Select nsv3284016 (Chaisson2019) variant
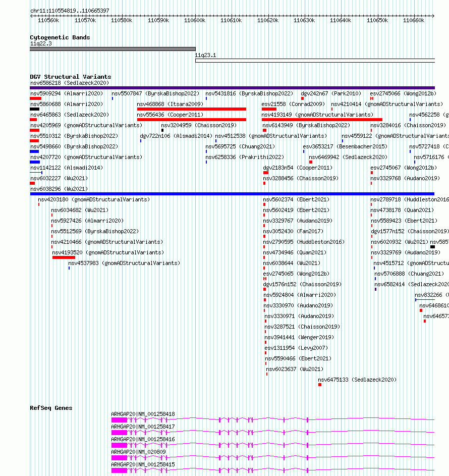Screen dimensions: 449x476 (408, 125)
